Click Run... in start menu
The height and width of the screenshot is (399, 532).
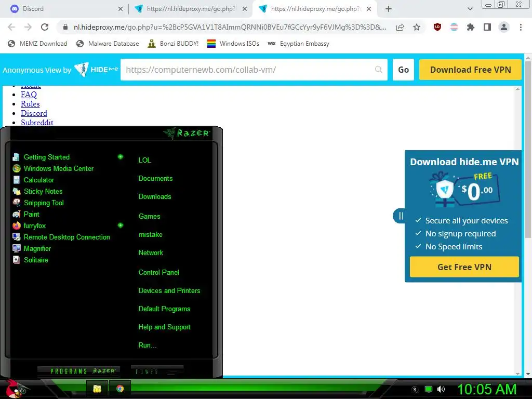click(147, 345)
